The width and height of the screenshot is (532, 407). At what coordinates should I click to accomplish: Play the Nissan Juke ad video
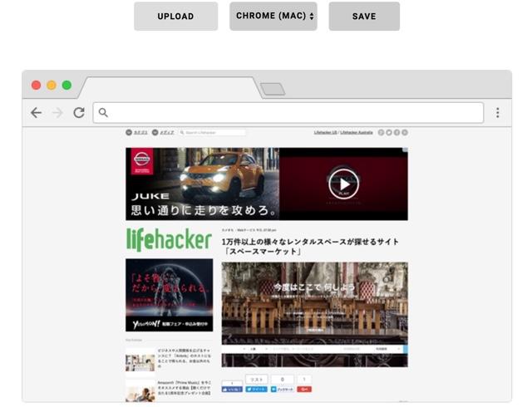343,183
